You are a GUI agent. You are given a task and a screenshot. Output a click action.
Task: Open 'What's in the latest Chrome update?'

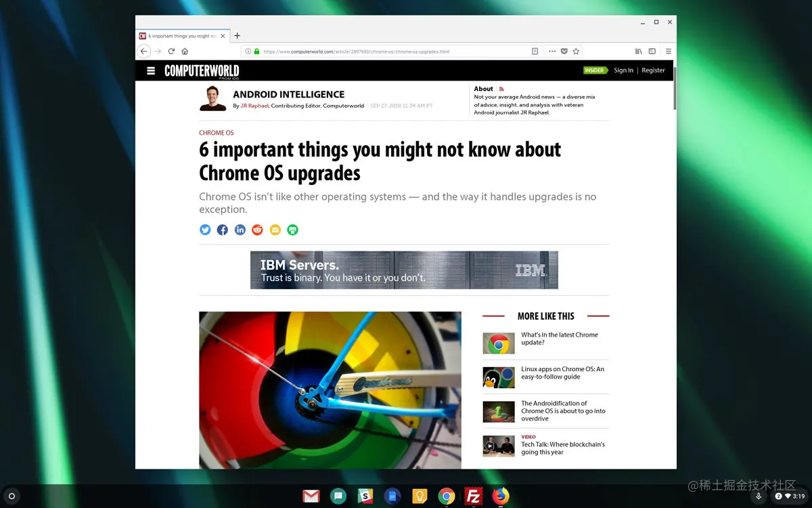point(560,339)
